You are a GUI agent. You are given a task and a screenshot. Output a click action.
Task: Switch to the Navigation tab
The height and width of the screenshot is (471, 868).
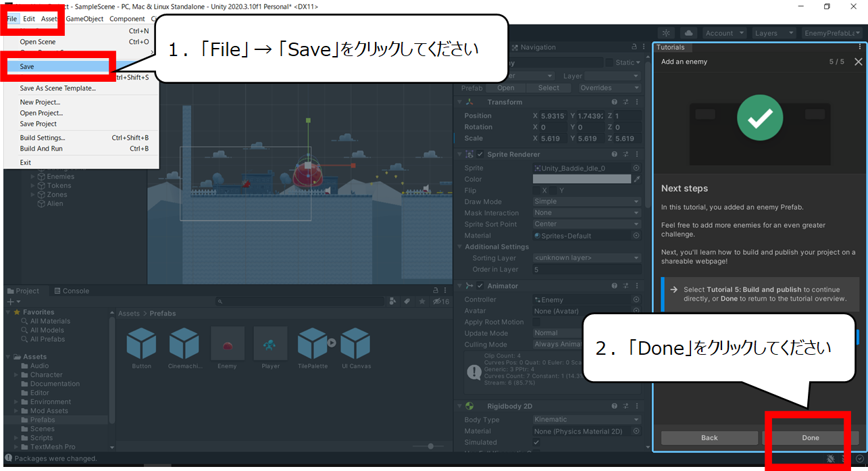[x=534, y=47]
